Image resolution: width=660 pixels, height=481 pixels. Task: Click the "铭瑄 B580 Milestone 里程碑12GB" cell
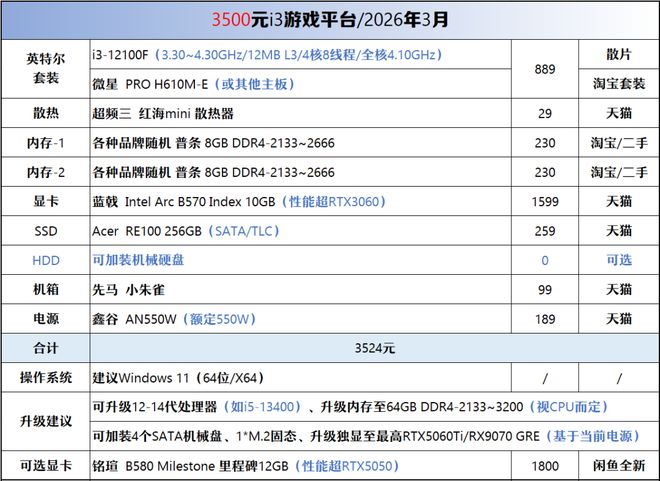coord(301,466)
